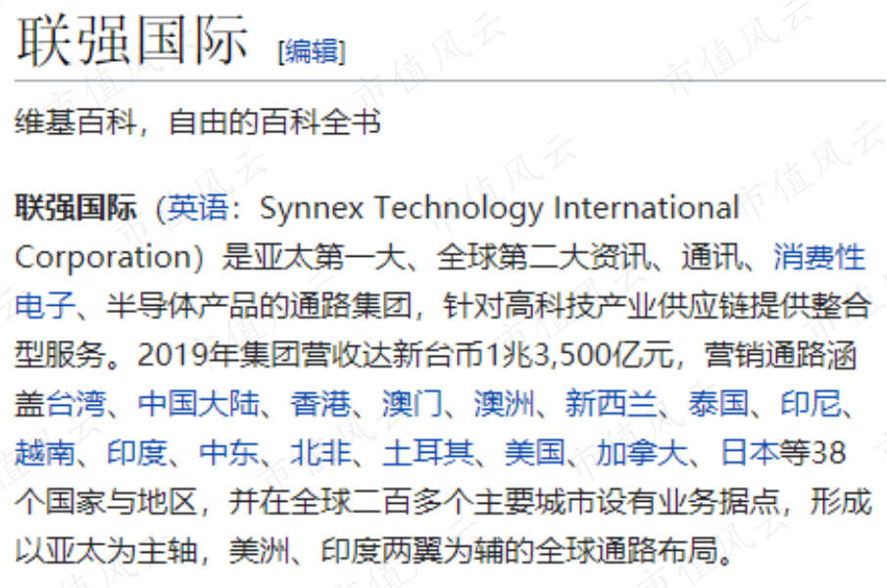Click the phrase 半导体产品的通路集团

click(x=260, y=306)
